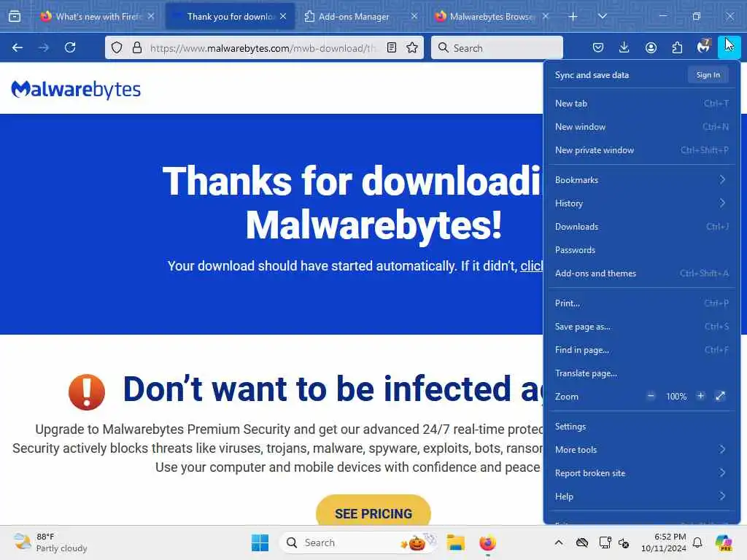This screenshot has width=747, height=560.
Task: List all tabs dropdown arrow
Action: click(x=602, y=16)
